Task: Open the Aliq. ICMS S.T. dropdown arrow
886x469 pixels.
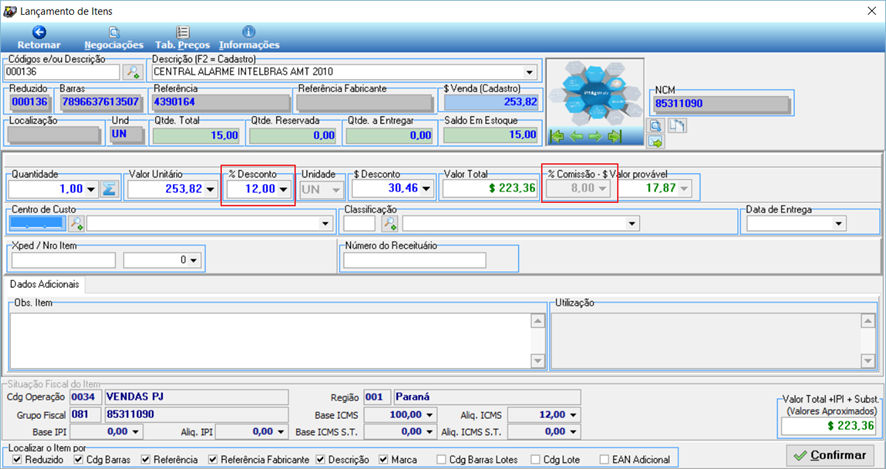Action: [574, 432]
